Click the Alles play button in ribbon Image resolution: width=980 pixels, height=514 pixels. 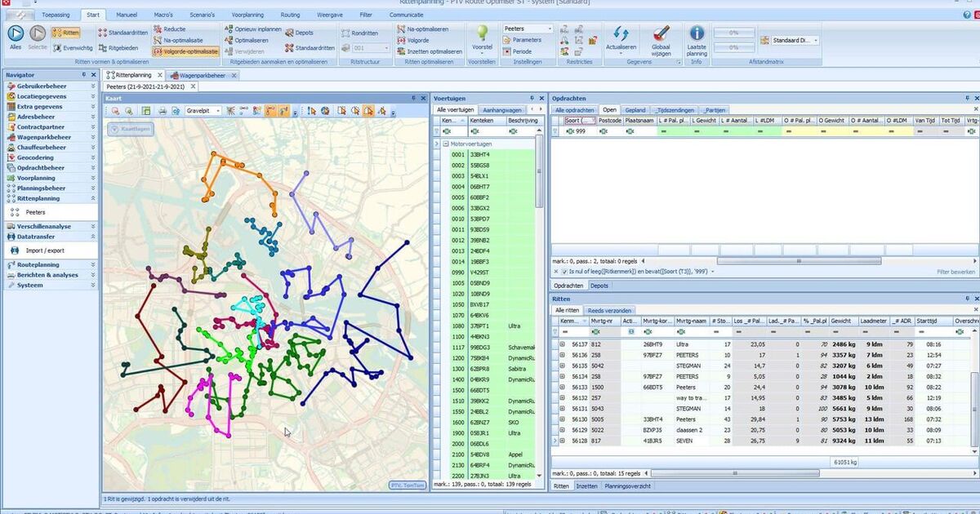[x=16, y=33]
